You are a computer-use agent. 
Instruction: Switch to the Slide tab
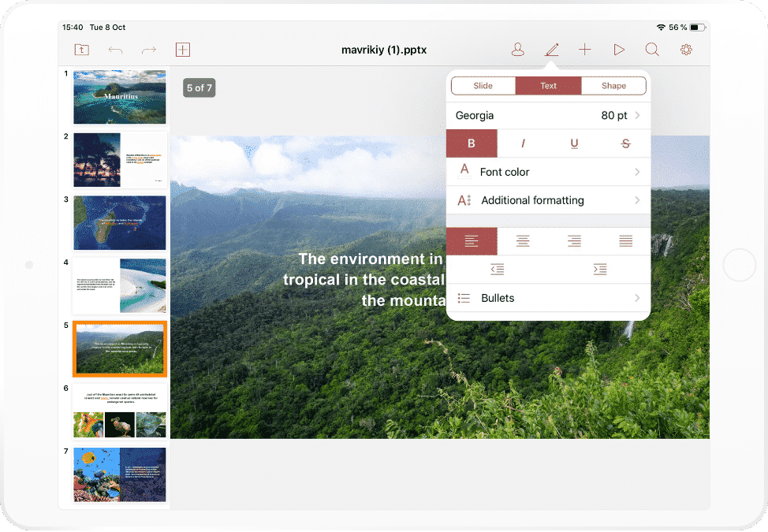click(483, 85)
